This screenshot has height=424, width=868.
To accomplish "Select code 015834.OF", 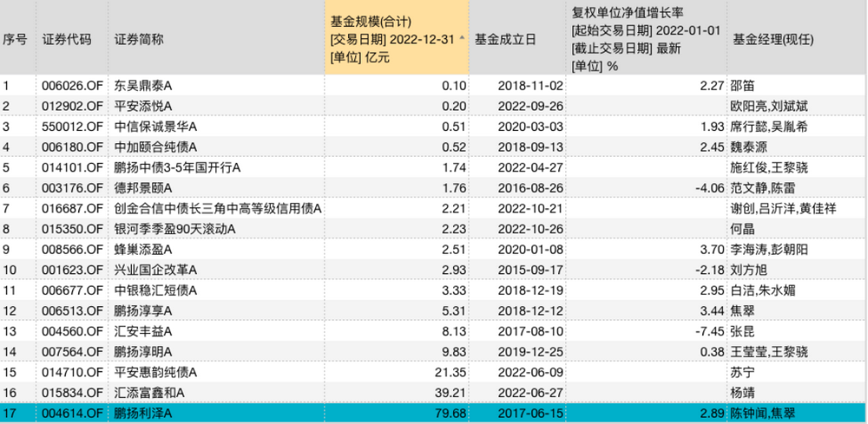I will pos(73,393).
